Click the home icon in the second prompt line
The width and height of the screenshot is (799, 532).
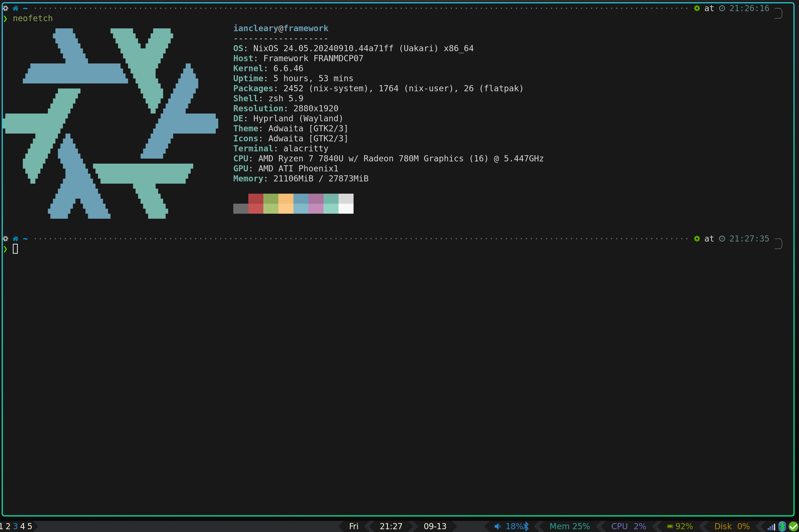pos(15,238)
